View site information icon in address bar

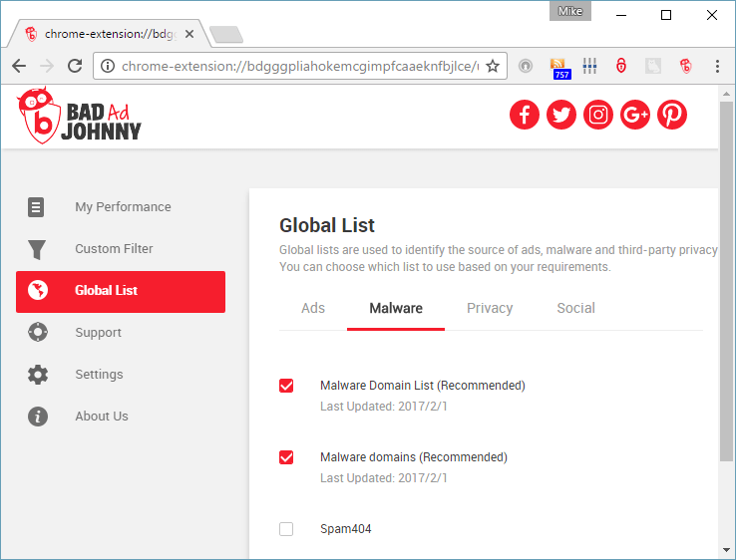pyautogui.click(x=108, y=66)
